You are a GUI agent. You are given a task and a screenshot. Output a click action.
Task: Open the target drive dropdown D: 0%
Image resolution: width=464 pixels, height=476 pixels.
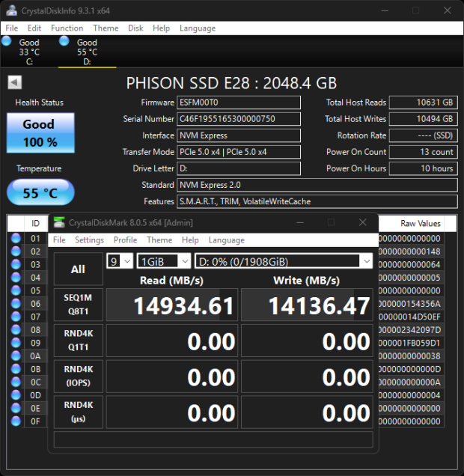click(x=284, y=261)
